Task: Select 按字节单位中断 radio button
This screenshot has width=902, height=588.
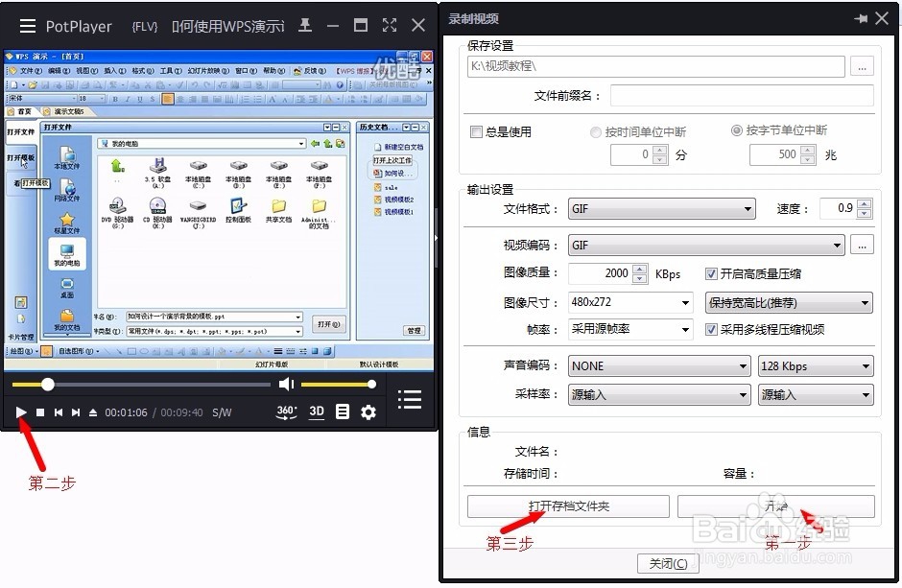Action: click(736, 130)
